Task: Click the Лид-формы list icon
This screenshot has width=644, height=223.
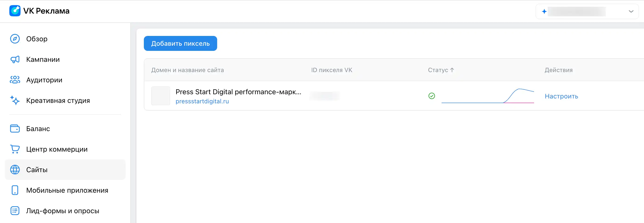Action: tap(15, 211)
